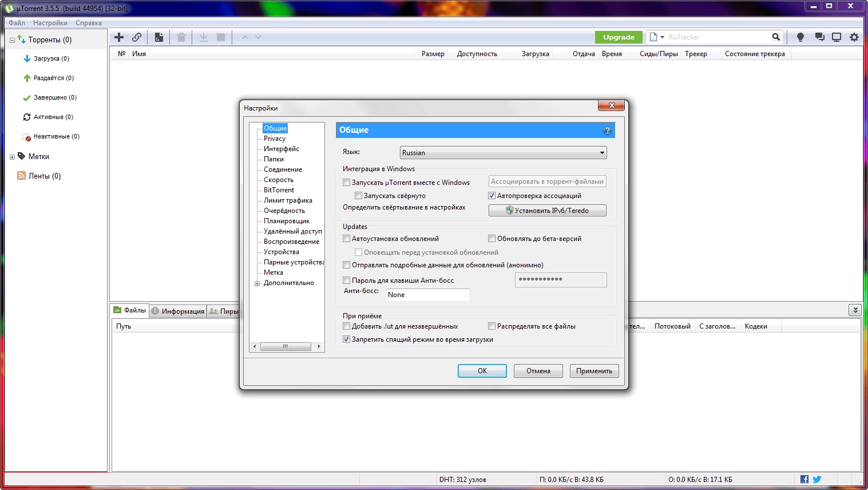This screenshot has height=490, width=868.
Task: Switch to the Файлы tab
Action: click(x=130, y=310)
